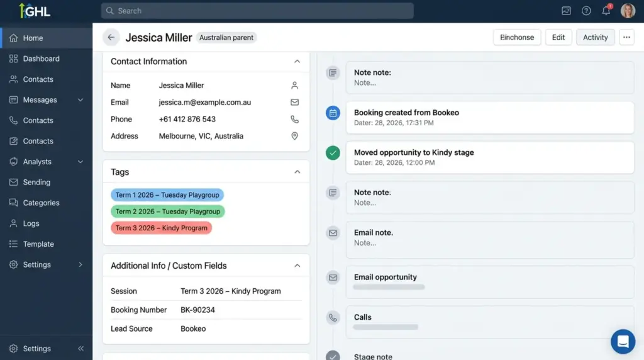Select the Term 3 2026 – Kindy Program tag

[162, 228]
